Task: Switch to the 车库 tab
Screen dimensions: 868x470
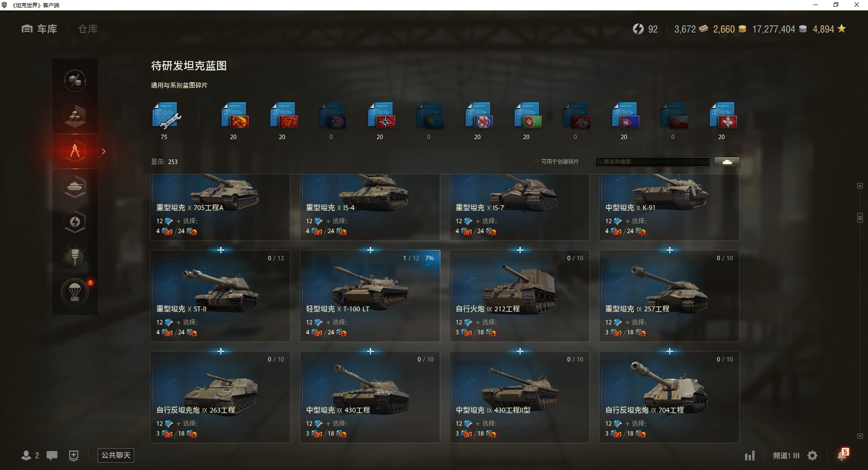Action: [x=39, y=29]
